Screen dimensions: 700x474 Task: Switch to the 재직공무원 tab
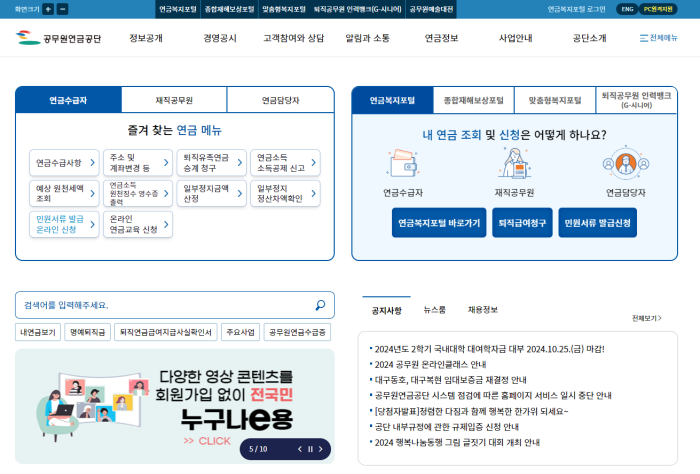(x=174, y=100)
